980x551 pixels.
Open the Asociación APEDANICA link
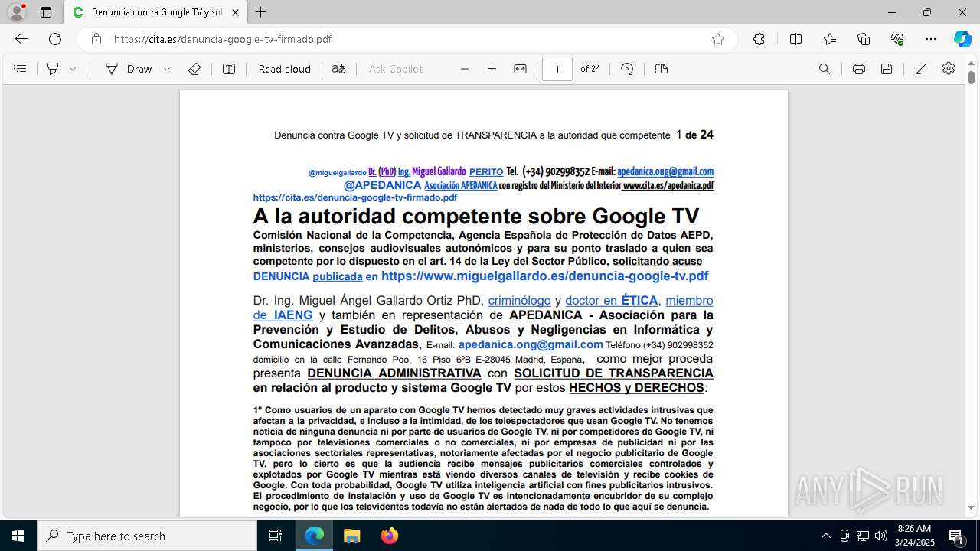click(x=461, y=185)
